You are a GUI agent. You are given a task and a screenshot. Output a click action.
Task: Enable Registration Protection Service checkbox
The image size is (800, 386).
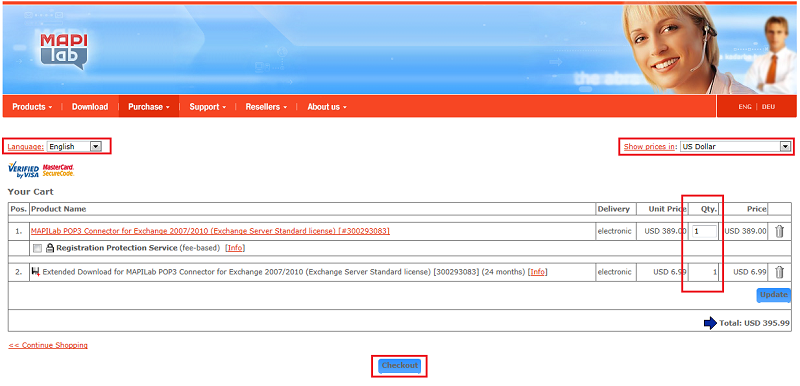coord(37,248)
